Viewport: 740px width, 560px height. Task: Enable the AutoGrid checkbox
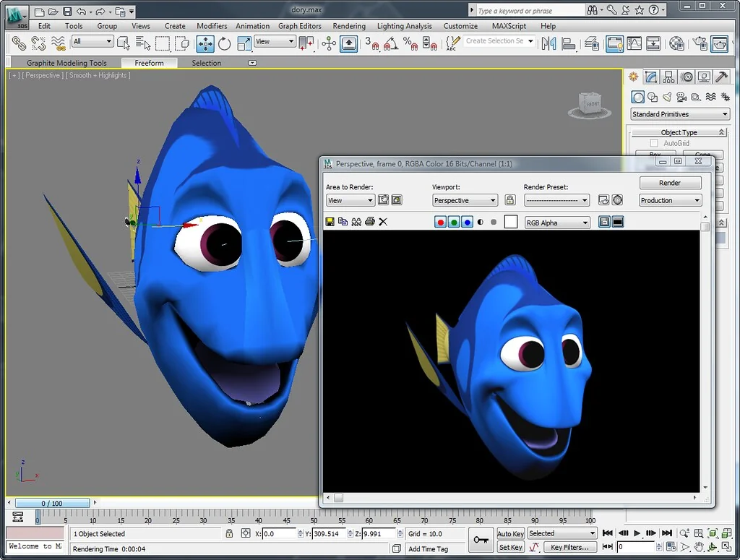[x=653, y=143]
